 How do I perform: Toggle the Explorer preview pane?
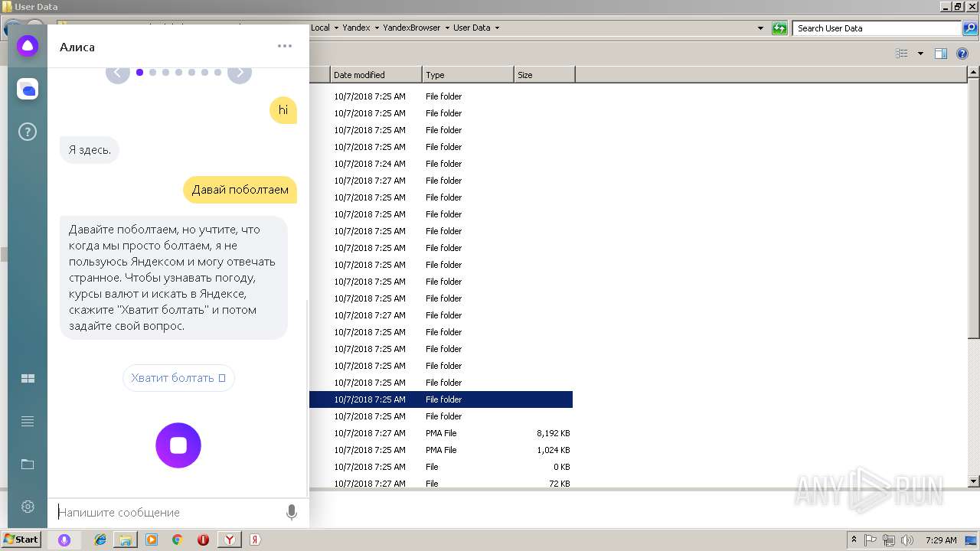941,54
